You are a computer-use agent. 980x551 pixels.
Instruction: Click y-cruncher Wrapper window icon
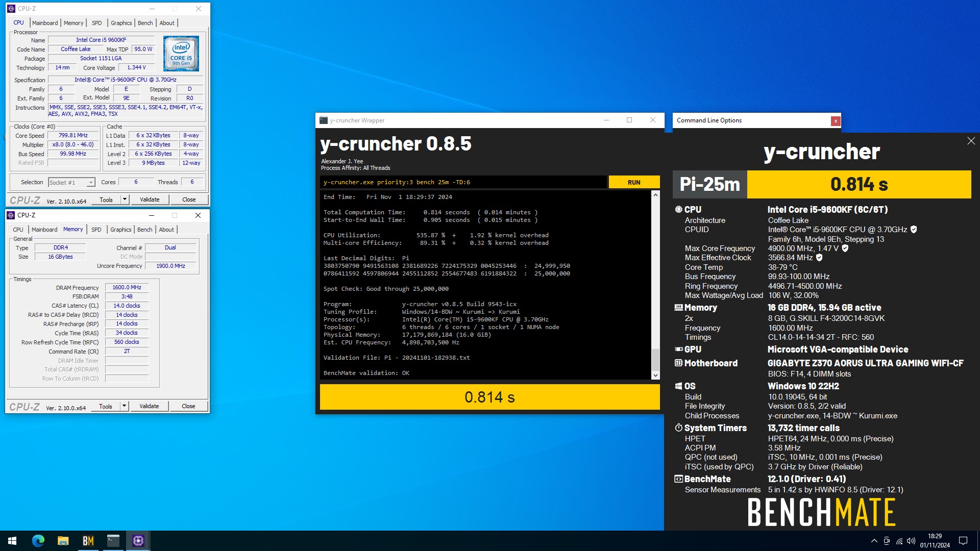click(323, 120)
